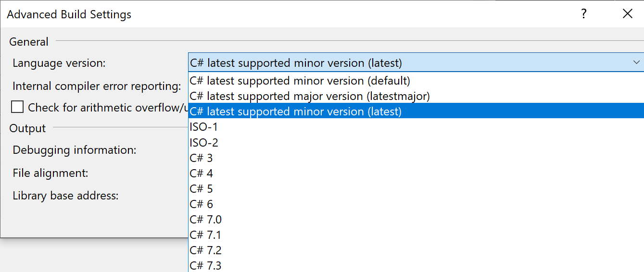Pick highlighted C# latest minor version (latest)

tap(295, 111)
